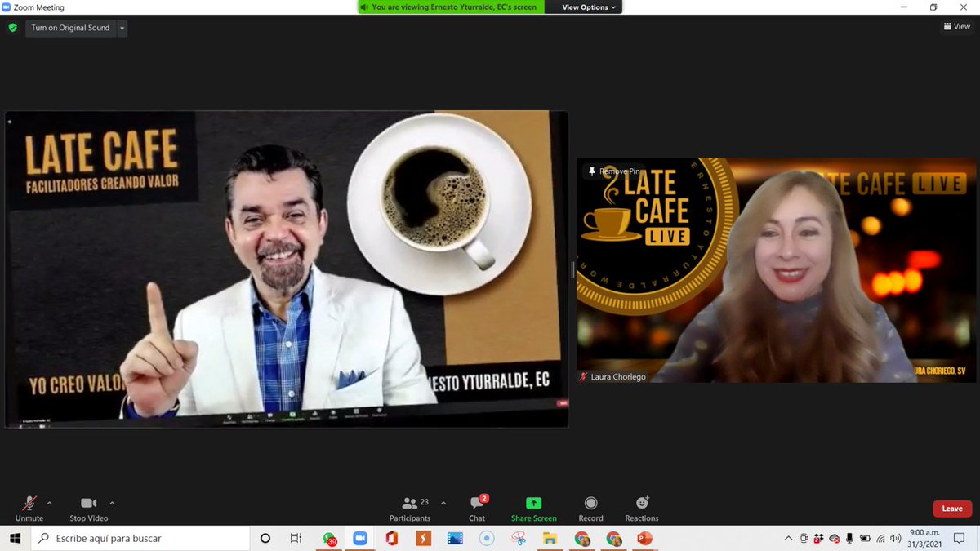Open Wi-Fi network tray icon

(880, 539)
